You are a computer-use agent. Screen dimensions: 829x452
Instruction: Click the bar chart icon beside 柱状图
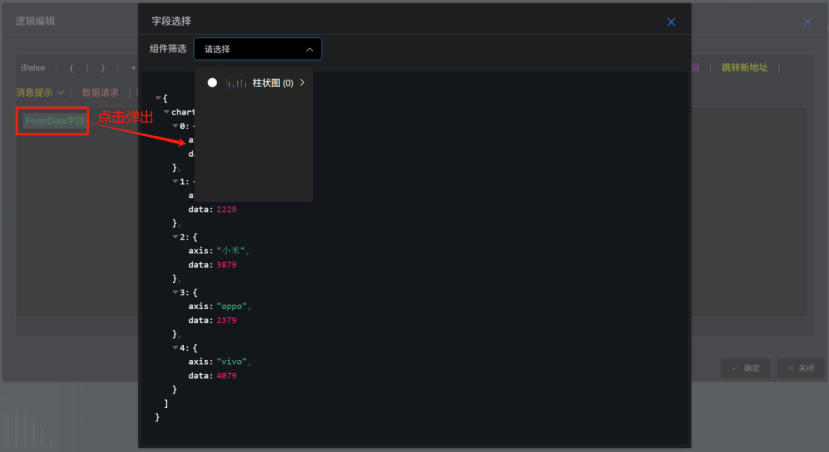pos(236,83)
